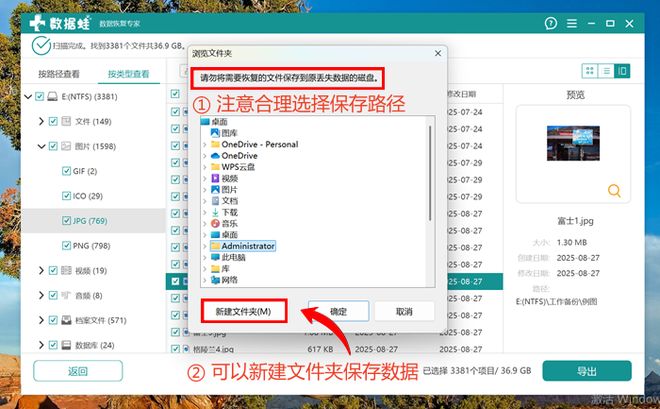Screen dimensions: 660x409
Task: Collapse the 图片 (1598) category
Action: [x=41, y=146]
